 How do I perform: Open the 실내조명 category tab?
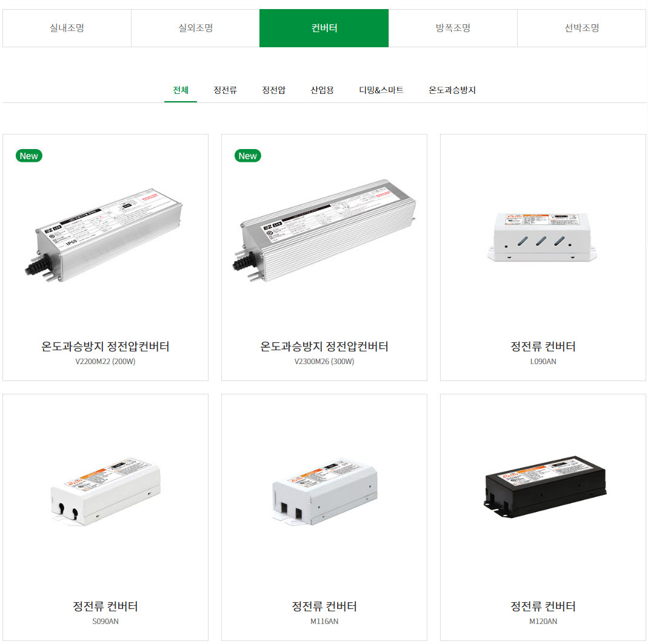point(67,28)
